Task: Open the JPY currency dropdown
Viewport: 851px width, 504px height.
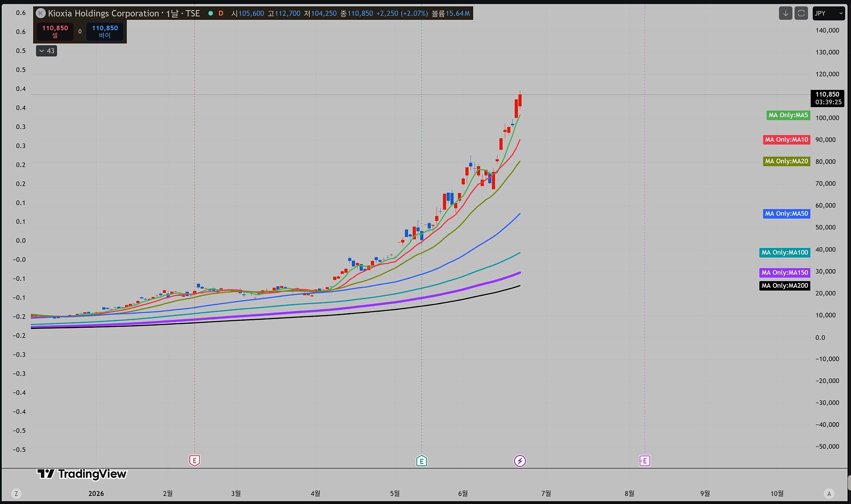Action: [x=829, y=13]
